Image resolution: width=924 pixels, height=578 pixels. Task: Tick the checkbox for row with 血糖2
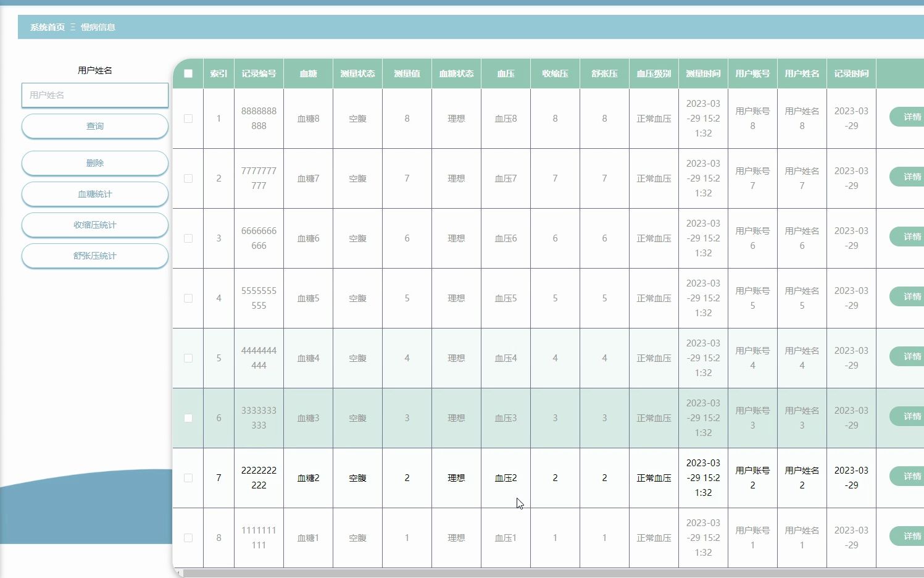pos(188,478)
